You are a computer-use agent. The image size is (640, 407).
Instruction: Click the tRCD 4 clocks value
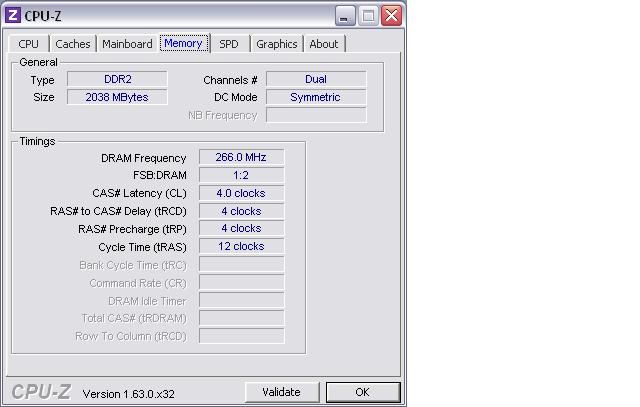pyautogui.click(x=241, y=211)
